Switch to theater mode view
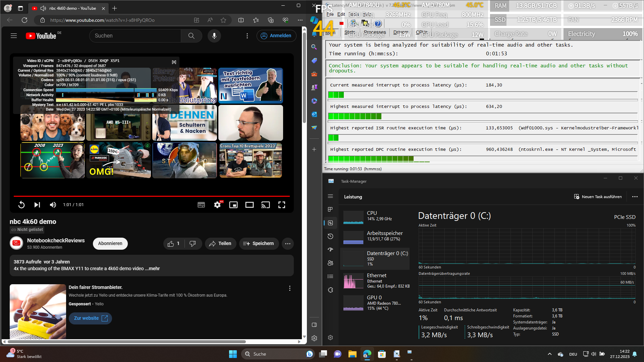 [x=250, y=205]
